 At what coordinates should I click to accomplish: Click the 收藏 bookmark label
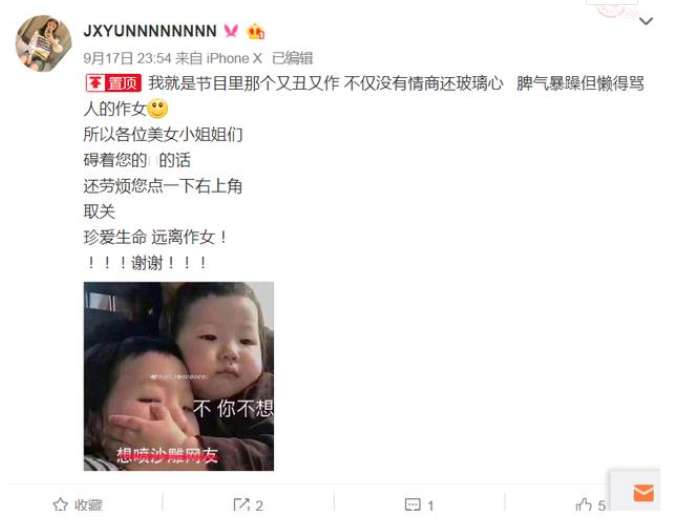pos(88,505)
